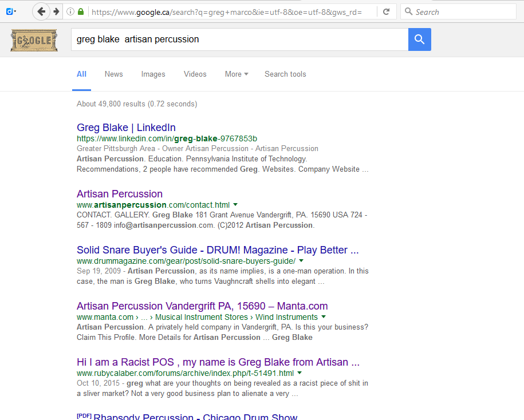Click the www.artisanpercussion.com/contact.html URL text
This screenshot has height=420, width=524.
pos(153,205)
